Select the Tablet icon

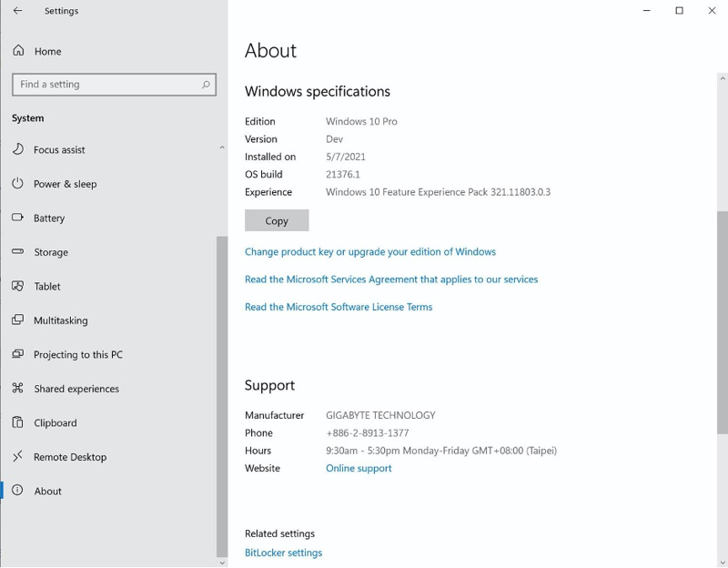[x=17, y=286]
